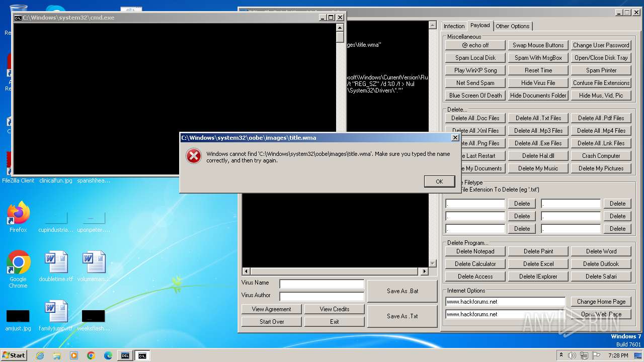644x362 pixels.
Task: Click Spam Local Disk button
Action: 475,58
